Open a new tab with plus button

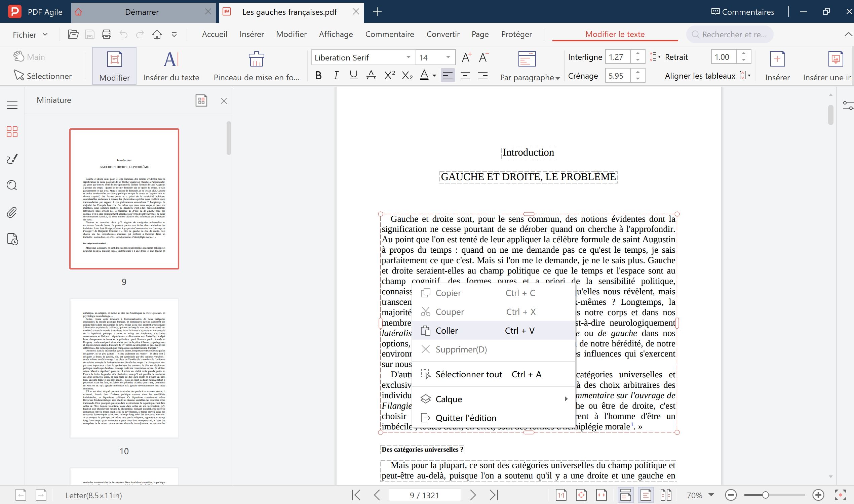377,12
